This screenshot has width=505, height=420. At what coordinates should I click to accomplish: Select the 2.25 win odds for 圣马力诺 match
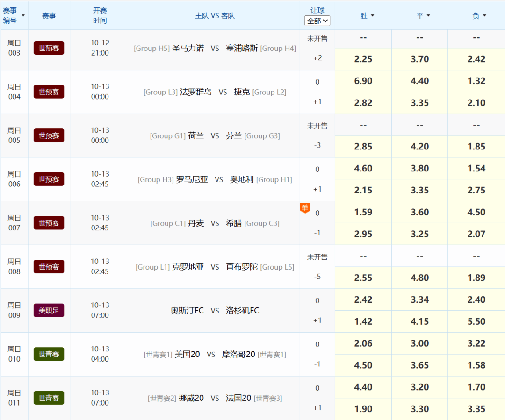pyautogui.click(x=363, y=59)
